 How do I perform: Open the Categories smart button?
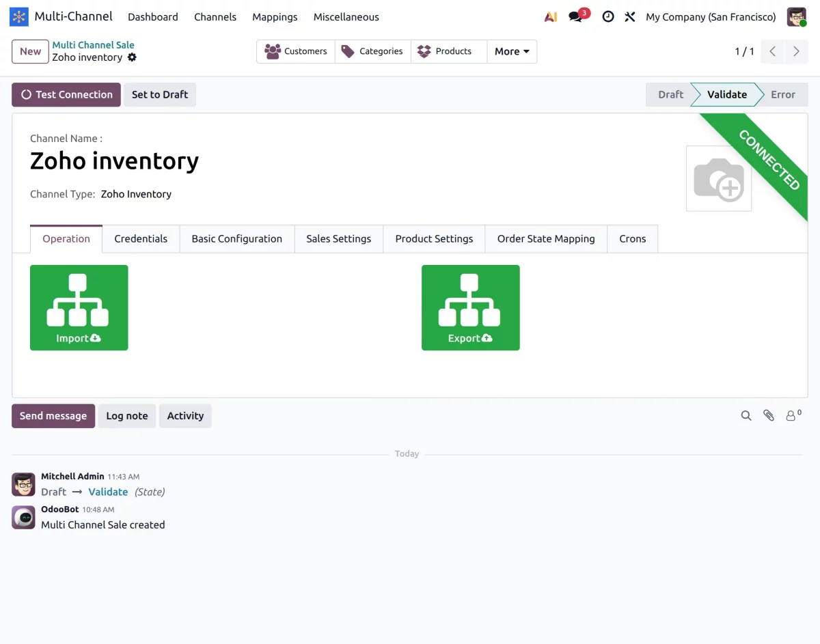click(372, 51)
